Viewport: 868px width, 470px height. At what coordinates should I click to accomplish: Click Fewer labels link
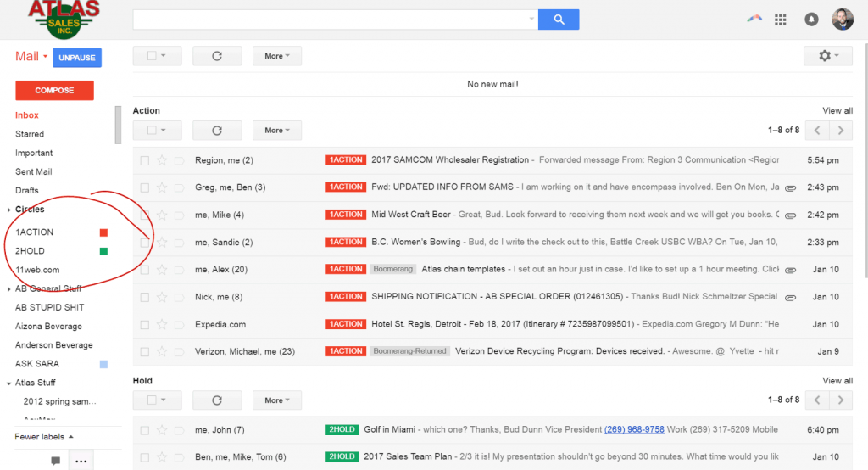43,437
